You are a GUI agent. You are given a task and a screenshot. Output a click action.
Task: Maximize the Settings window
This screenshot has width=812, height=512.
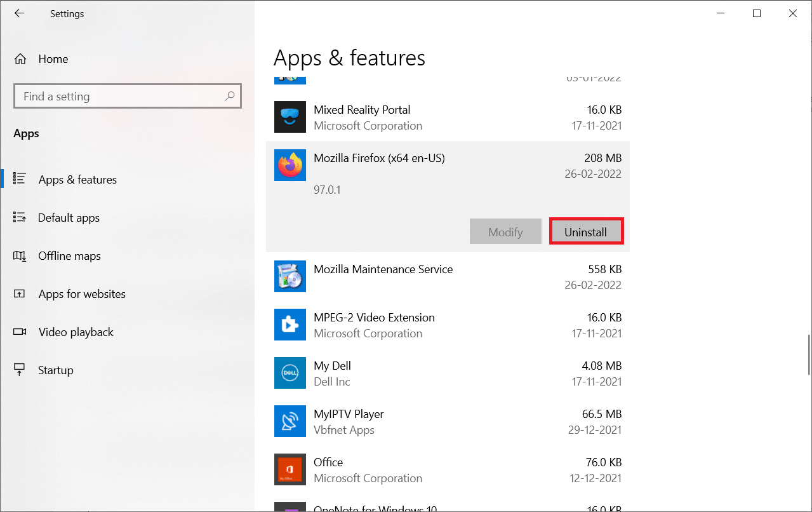click(756, 13)
